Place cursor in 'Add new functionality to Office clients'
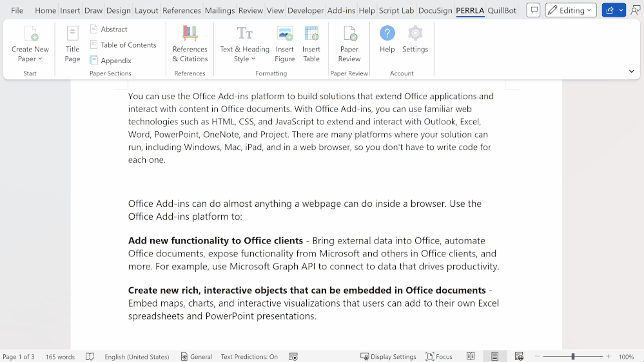The height and width of the screenshot is (362, 644). [x=215, y=240]
